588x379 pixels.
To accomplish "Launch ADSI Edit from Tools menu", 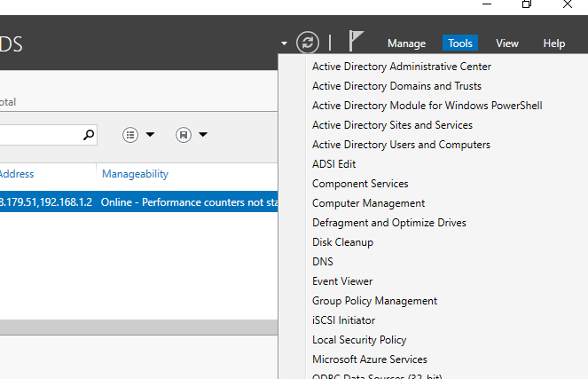I will (333, 164).
